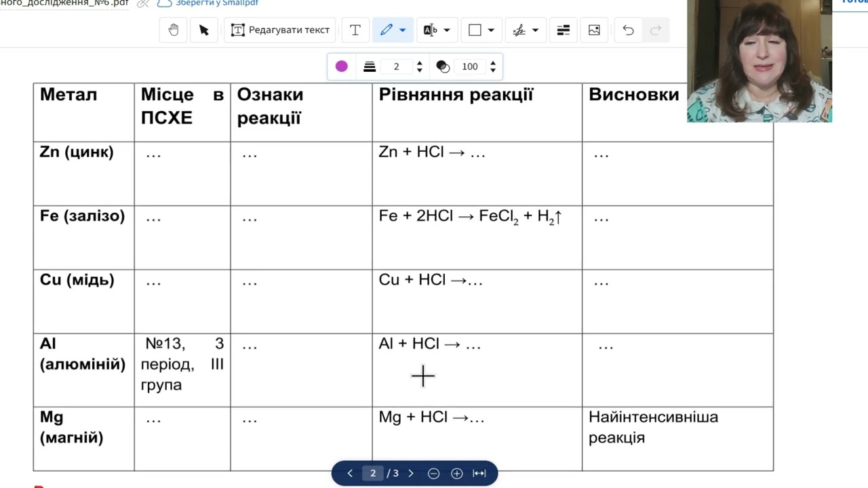Click the redact lines tool icon
Viewport: 868px width, 488px height.
[563, 30]
